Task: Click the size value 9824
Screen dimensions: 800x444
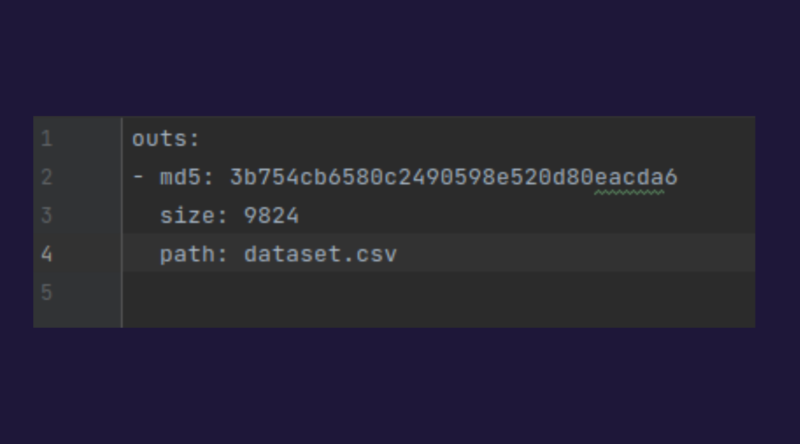Action: pos(271,215)
